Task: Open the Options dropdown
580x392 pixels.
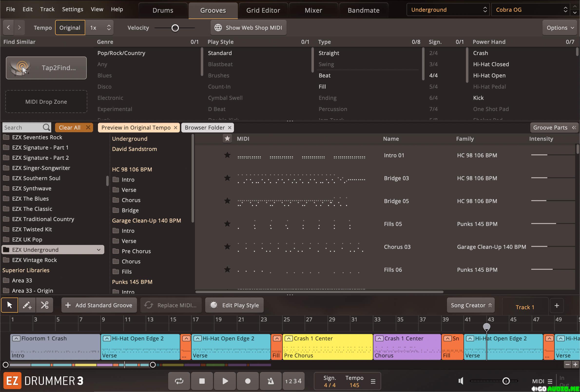Action: pos(560,28)
